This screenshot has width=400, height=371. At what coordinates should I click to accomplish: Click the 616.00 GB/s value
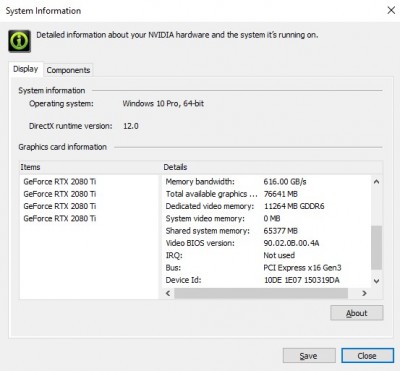click(x=285, y=182)
